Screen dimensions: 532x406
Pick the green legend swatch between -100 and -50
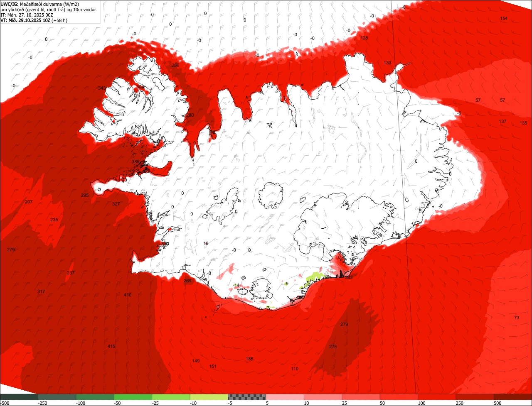95,397
